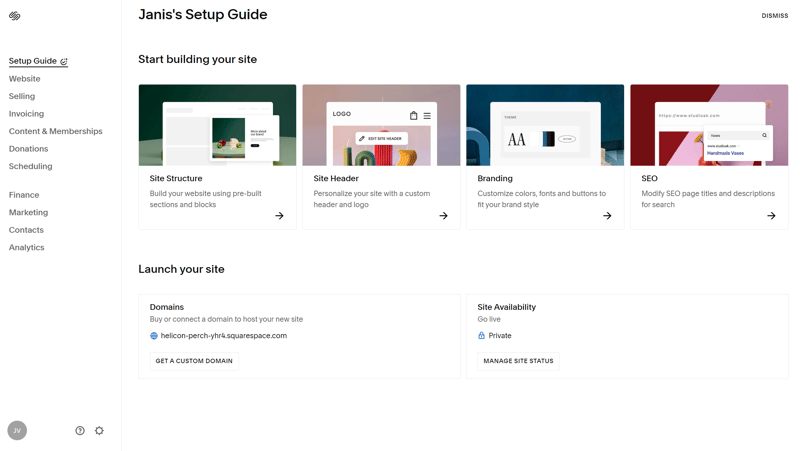Click the SEO card title
800x451 pixels.
pos(649,179)
